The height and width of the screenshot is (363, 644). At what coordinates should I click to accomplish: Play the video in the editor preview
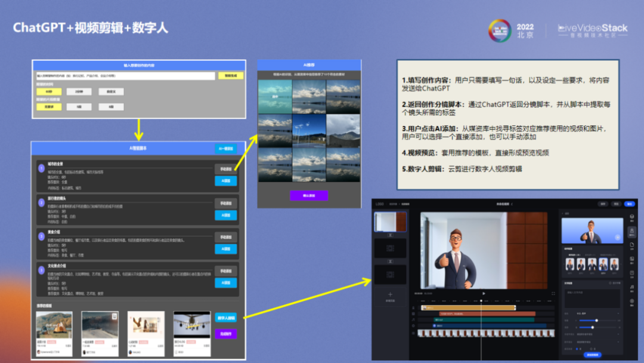pyautogui.click(x=484, y=294)
